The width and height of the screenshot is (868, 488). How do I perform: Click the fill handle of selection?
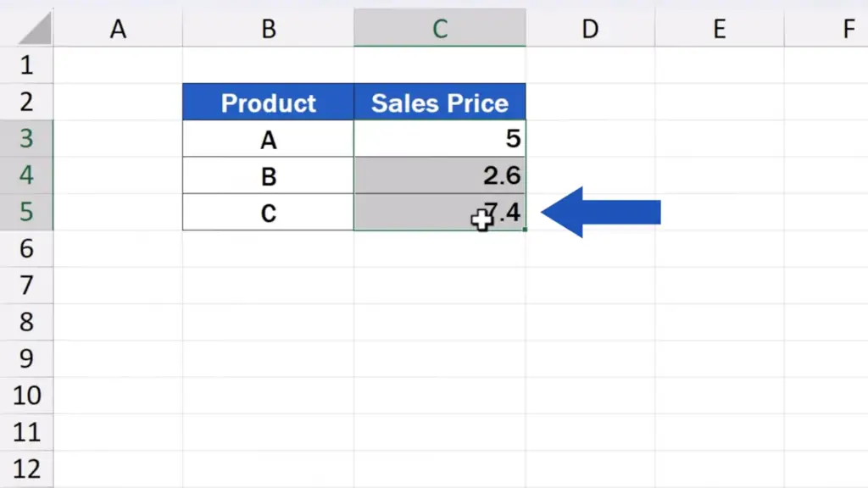pos(525,230)
